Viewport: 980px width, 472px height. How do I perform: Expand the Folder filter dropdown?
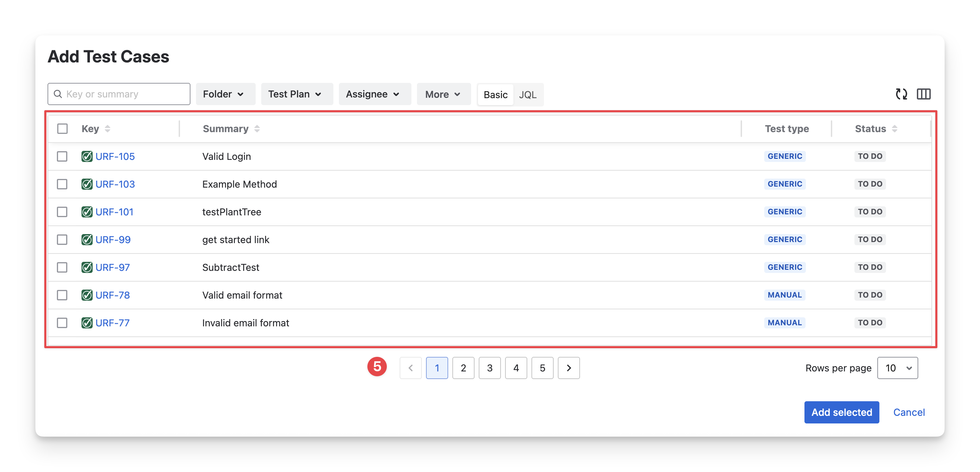(225, 94)
